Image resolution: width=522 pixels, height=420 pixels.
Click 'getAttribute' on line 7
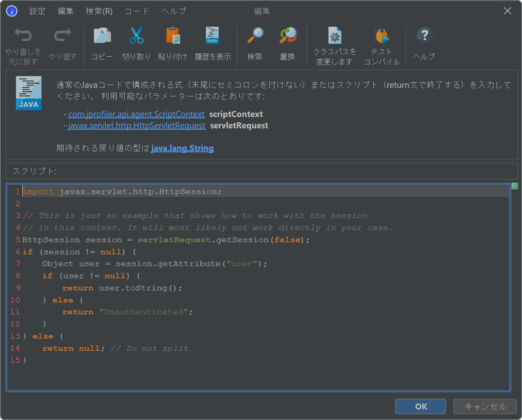click(x=189, y=264)
